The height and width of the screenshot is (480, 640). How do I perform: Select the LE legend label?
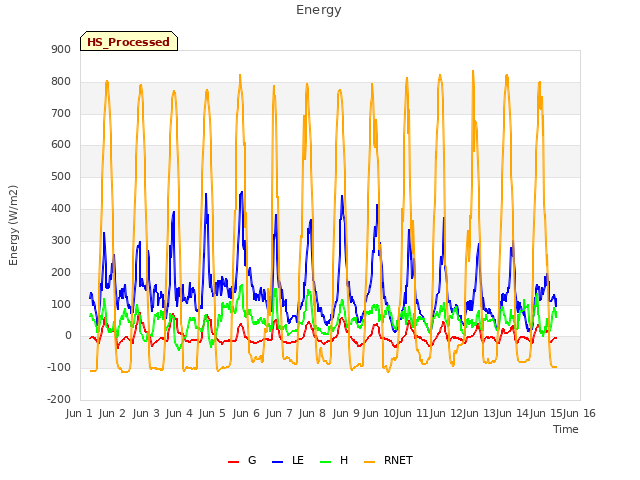(298, 460)
